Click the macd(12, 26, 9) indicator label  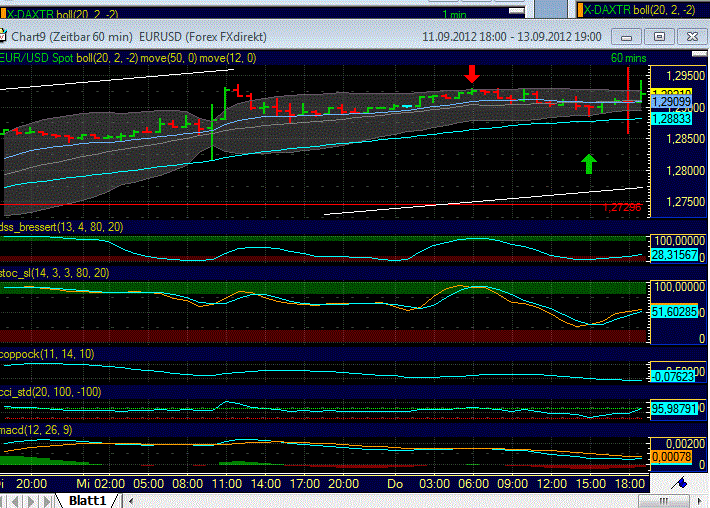(36, 430)
